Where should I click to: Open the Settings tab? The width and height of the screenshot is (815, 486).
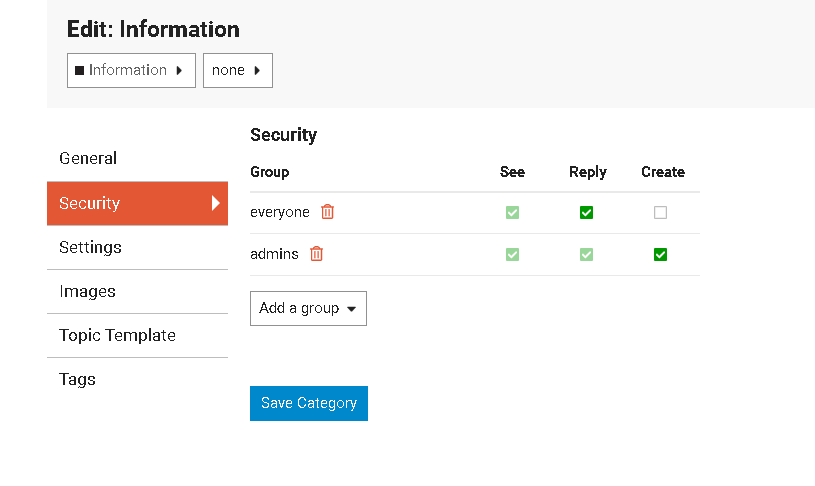(137, 247)
